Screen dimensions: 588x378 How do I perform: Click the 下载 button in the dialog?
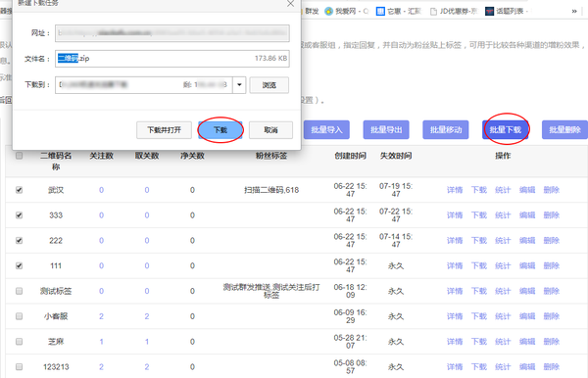click(220, 130)
